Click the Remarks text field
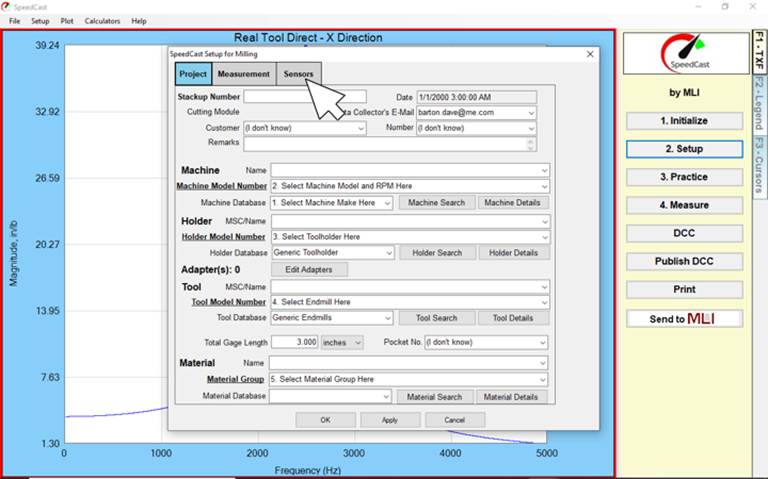 point(390,144)
